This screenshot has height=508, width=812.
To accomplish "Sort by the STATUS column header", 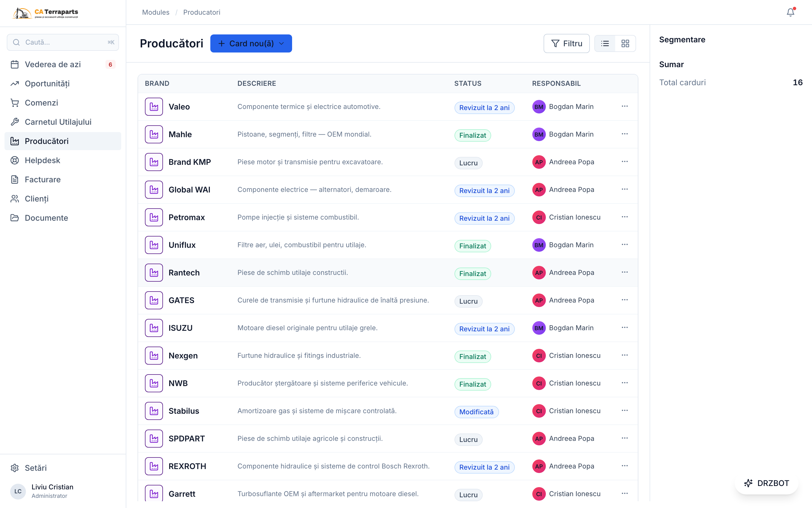I will coord(468,84).
